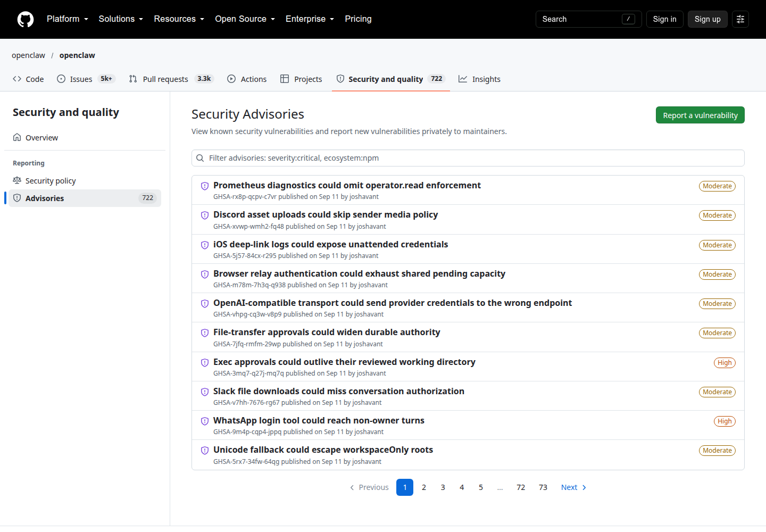Click the shield icon beside Unicode fallback advisory
This screenshot has height=532, width=766.
pos(205,451)
